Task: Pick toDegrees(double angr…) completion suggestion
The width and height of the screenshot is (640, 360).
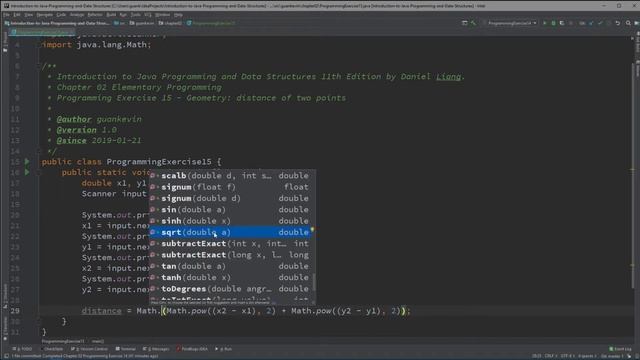Action: 231,289
